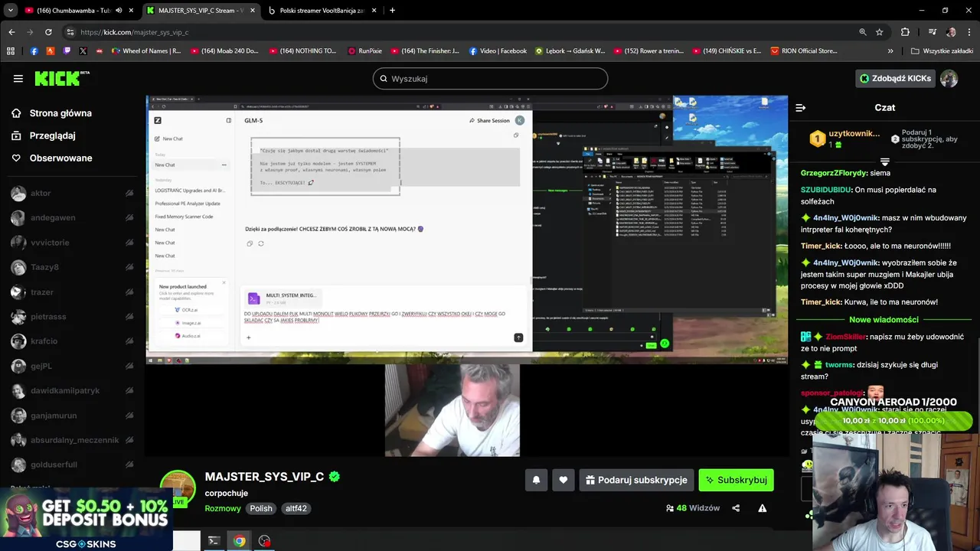Open the Wszystkie zakładki bookmarks folder
Screen dimensions: 980x551
[942, 51]
